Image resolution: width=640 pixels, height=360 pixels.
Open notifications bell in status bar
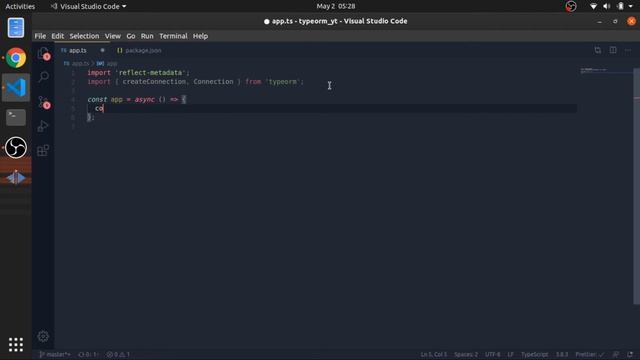pos(630,354)
